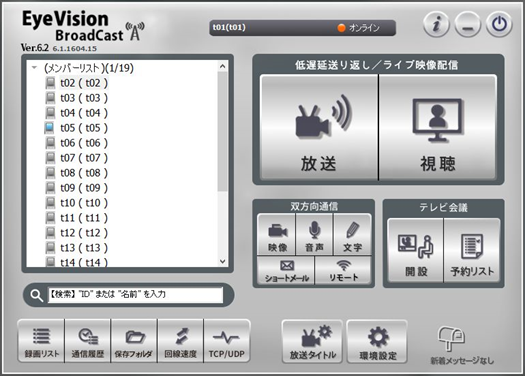Select online member t05 ( t05 )

tap(84, 128)
